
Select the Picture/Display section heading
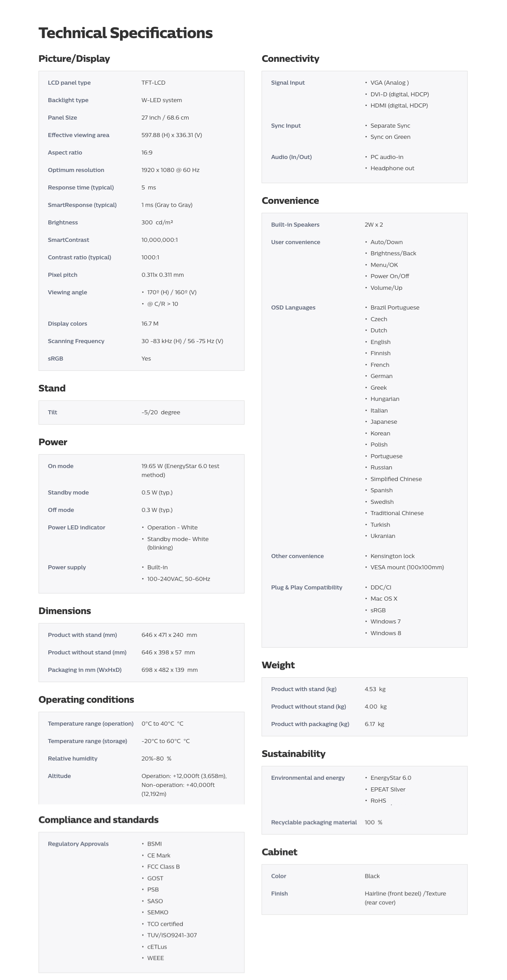(x=74, y=59)
